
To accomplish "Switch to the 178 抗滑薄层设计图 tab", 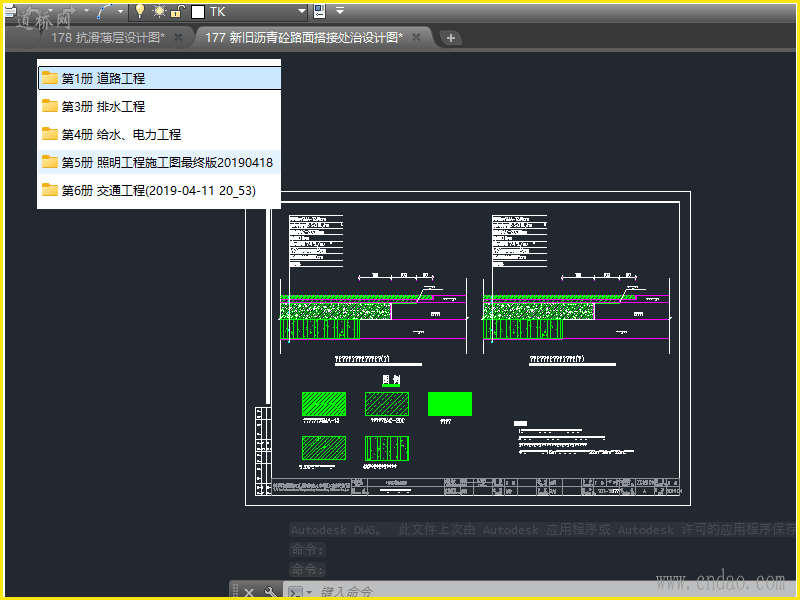I will pos(106,37).
